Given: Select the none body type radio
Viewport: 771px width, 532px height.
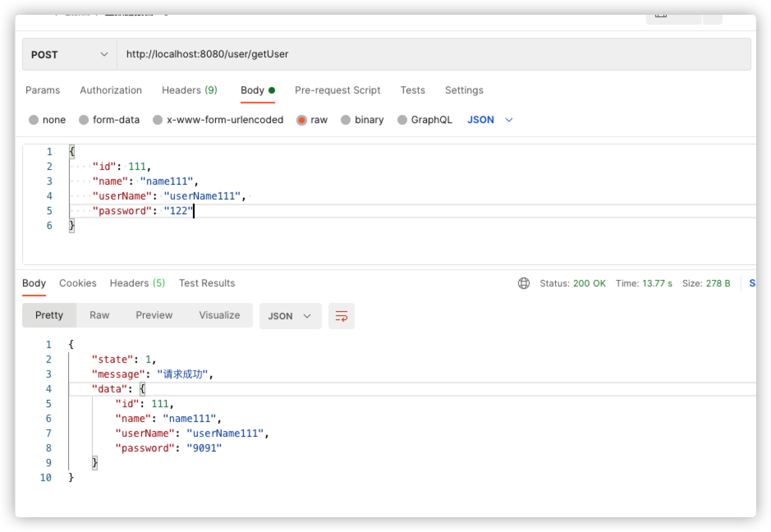Looking at the screenshot, I should point(34,120).
